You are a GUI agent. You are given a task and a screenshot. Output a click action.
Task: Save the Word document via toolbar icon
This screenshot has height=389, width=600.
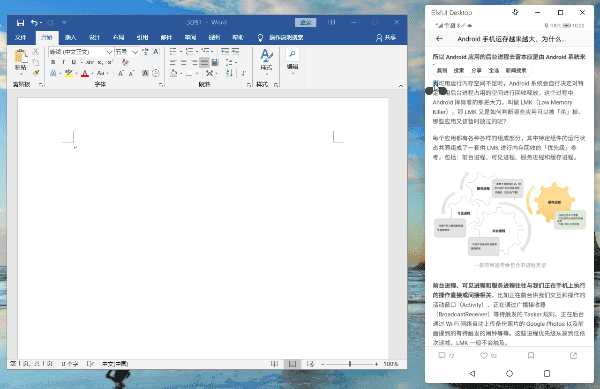click(20, 23)
